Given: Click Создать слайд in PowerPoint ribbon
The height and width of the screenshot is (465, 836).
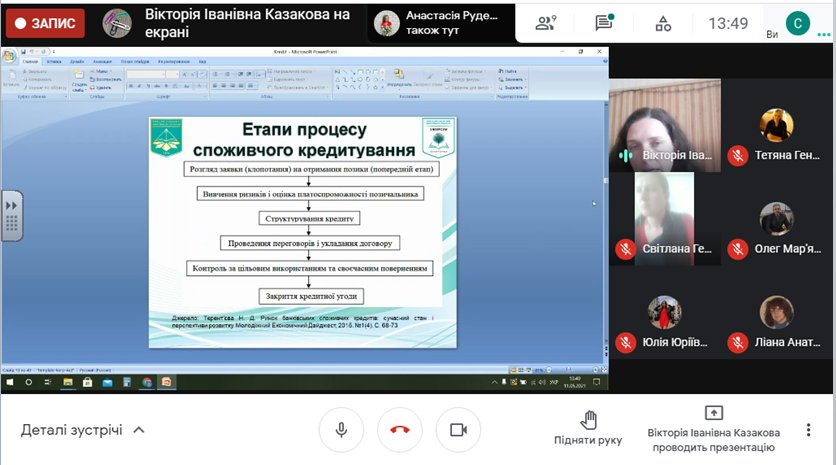Looking at the screenshot, I should pyautogui.click(x=79, y=80).
